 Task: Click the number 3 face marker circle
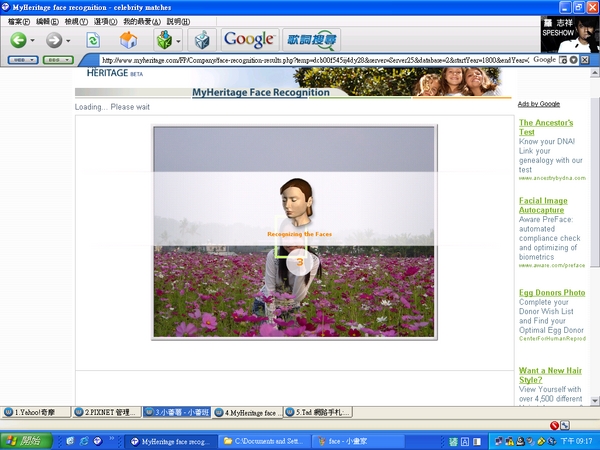[300, 262]
